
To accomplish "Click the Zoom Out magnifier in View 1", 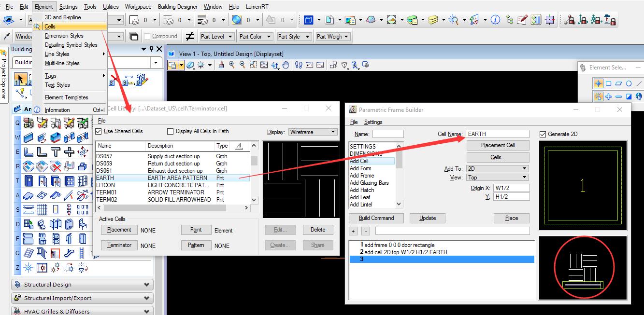I will 243,65.
